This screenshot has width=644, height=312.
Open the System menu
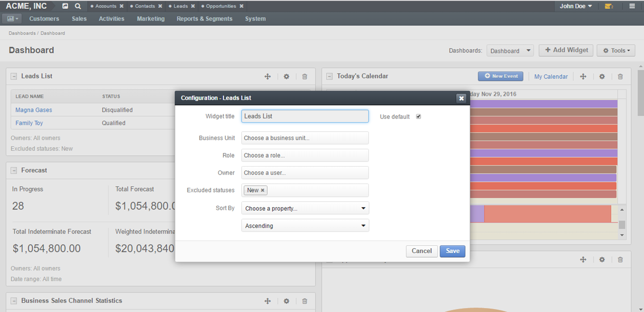tap(256, 19)
